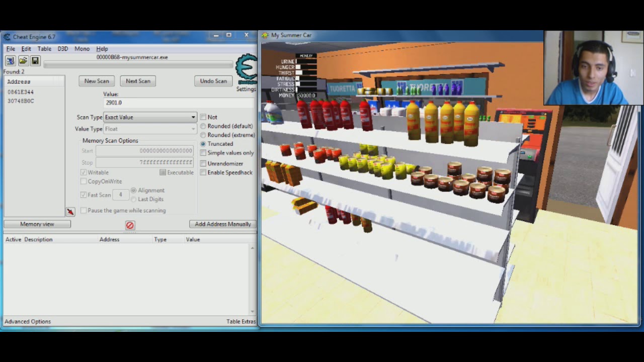This screenshot has width=644, height=362.
Task: Click the address table scrollbar up arrow
Action: click(x=253, y=248)
